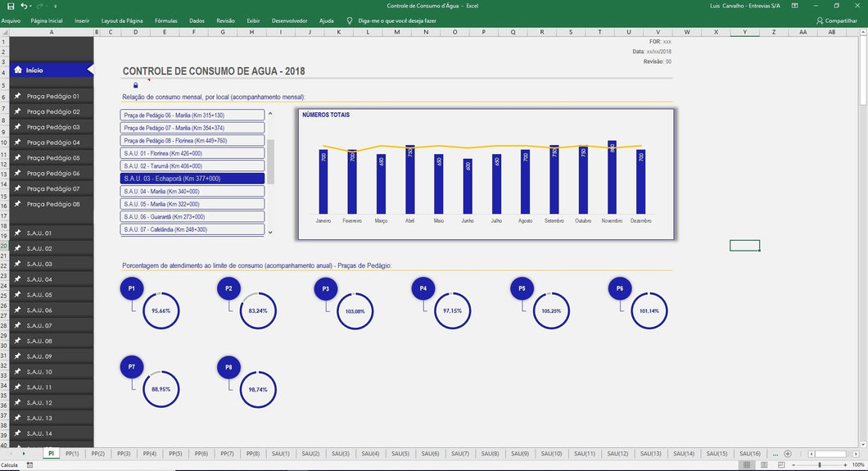The width and height of the screenshot is (868, 471).
Task: Switch to Page Layout view in status bar
Action: coord(763,465)
